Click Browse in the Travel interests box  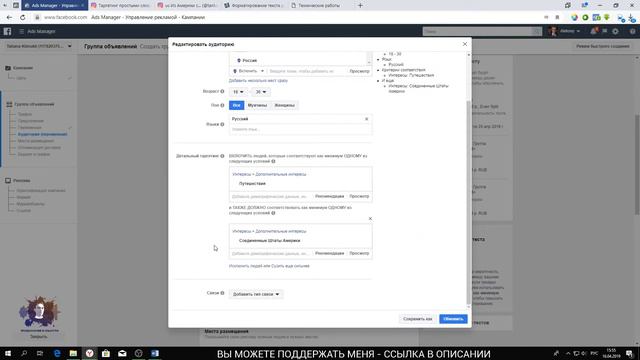tap(359, 196)
